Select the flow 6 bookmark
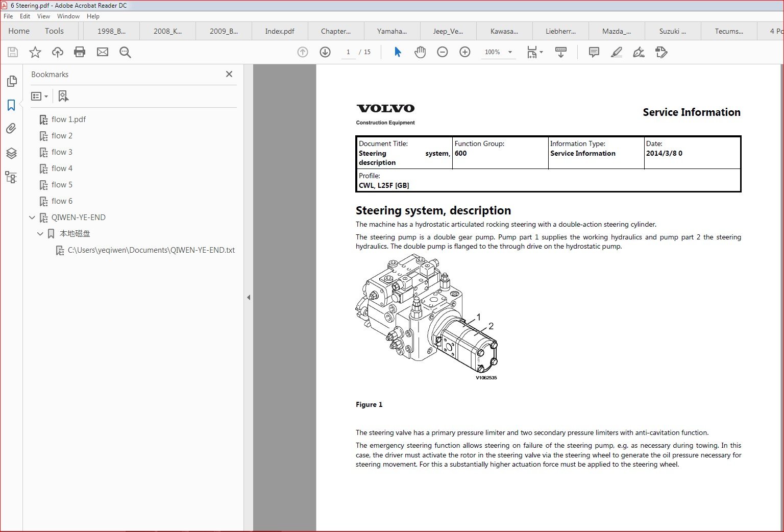 [x=62, y=201]
